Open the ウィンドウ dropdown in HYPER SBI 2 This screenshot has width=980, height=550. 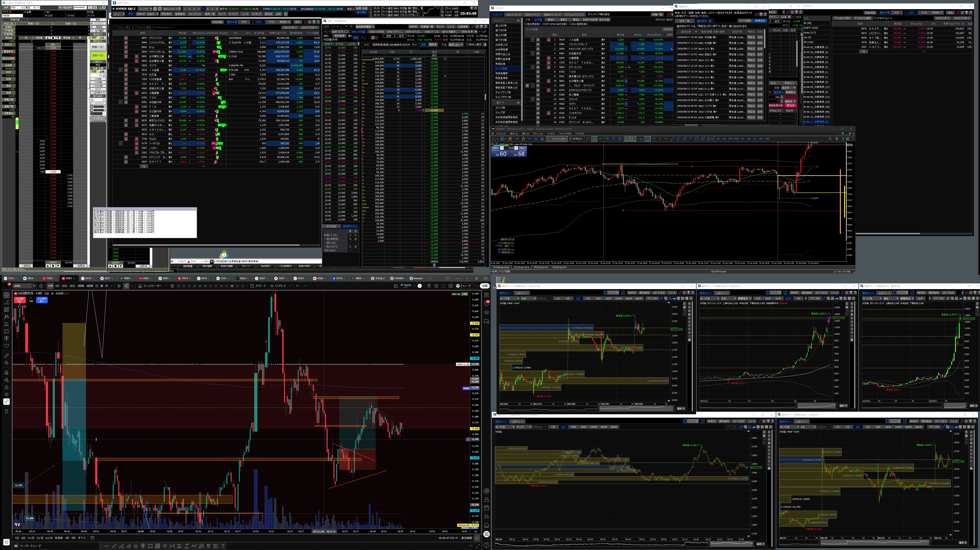(x=145, y=9)
